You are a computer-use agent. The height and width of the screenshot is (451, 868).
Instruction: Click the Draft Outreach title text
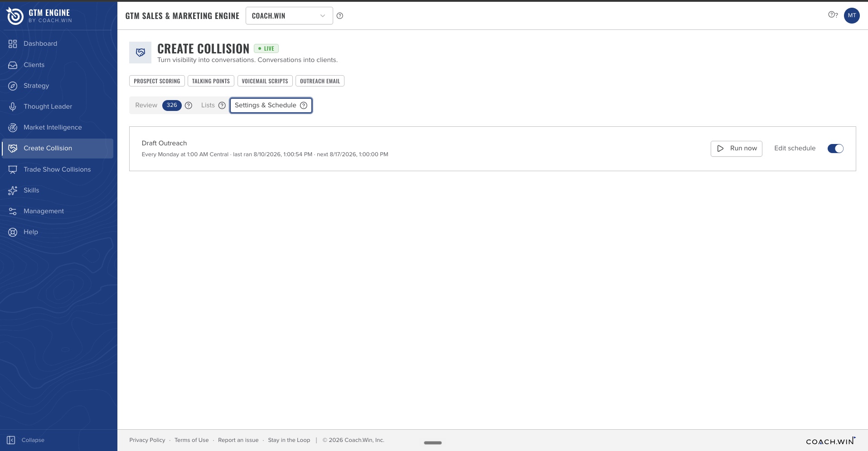[164, 144]
